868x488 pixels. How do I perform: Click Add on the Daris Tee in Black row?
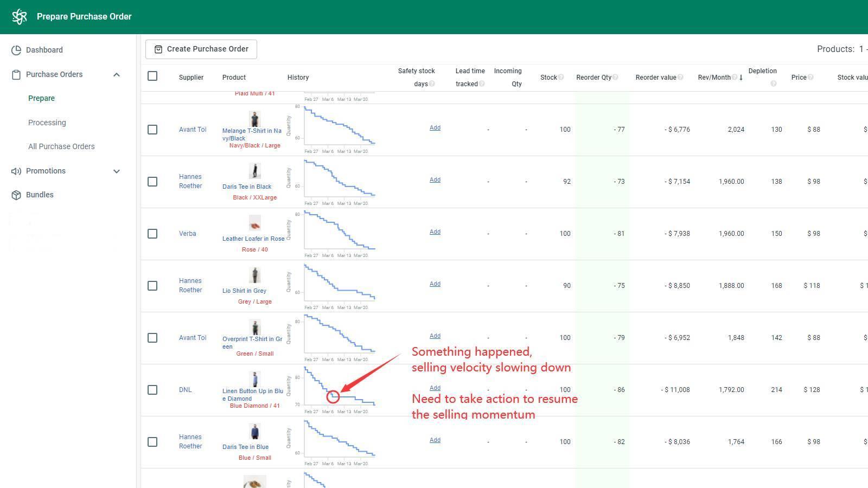click(435, 179)
